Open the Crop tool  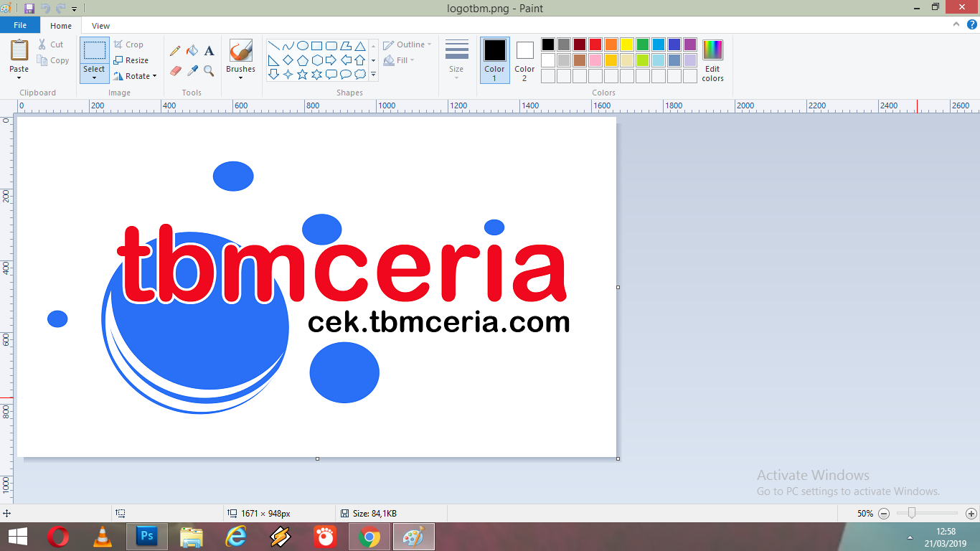[x=131, y=44]
